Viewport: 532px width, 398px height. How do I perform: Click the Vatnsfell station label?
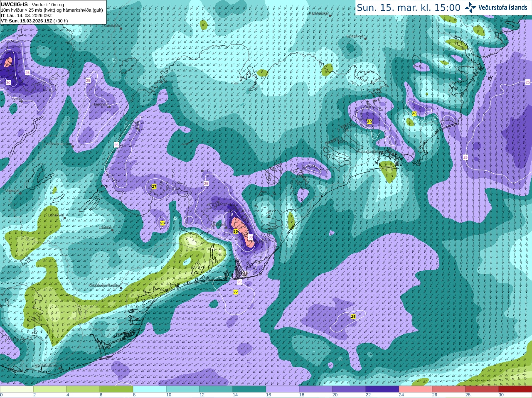coord(12,190)
